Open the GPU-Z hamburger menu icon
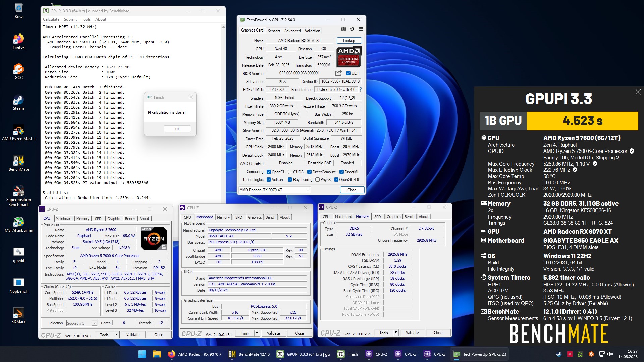The image size is (644, 362). pos(361,29)
